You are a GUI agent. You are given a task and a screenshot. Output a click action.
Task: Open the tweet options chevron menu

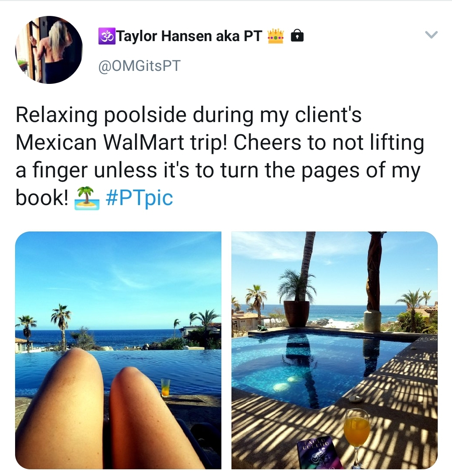[431, 35]
